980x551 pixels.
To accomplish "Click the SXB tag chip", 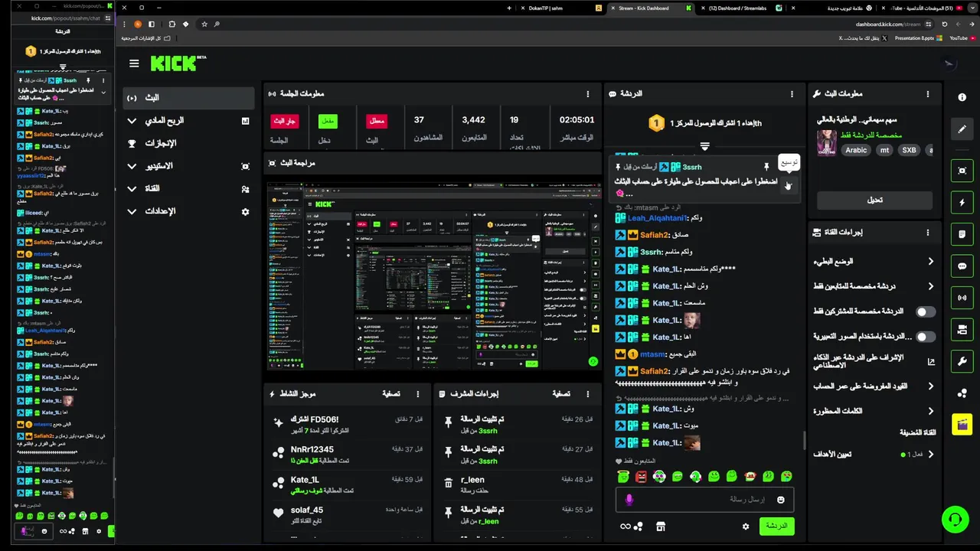I will (x=909, y=151).
